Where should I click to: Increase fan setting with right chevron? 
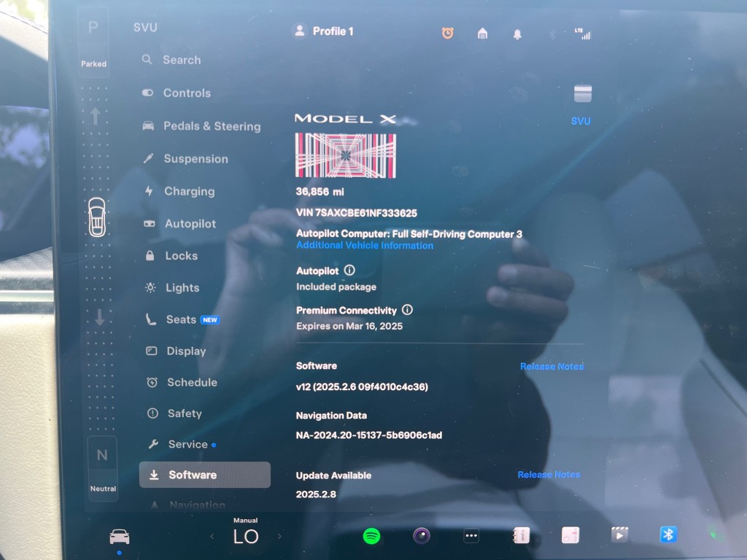[279, 537]
